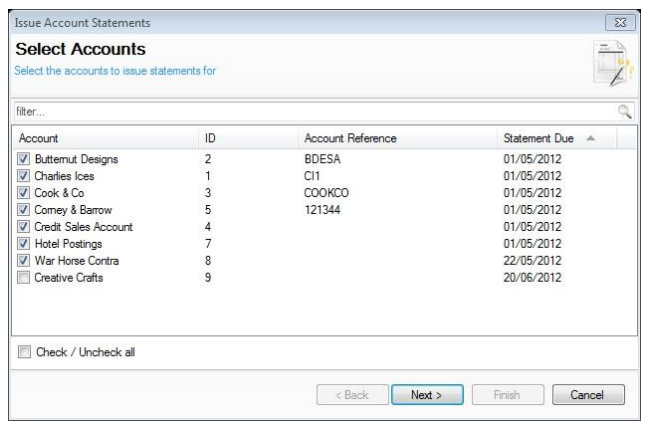
Task: Click into the filter text field
Action: point(300,112)
